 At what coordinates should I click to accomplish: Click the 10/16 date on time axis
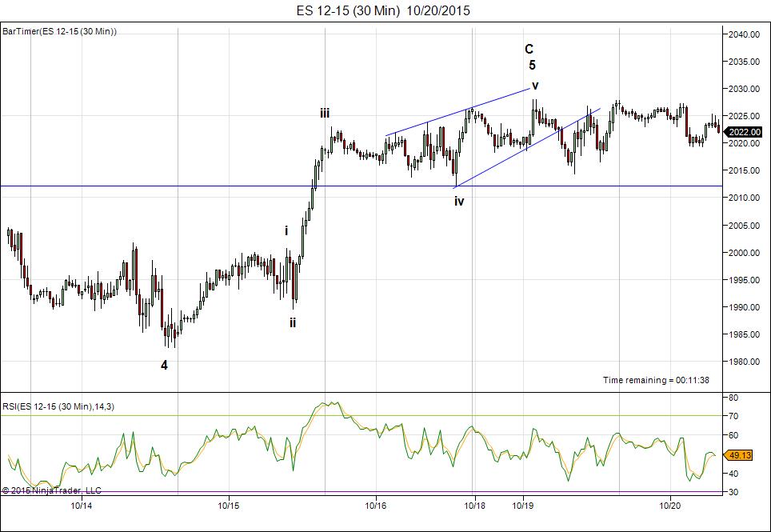(376, 505)
